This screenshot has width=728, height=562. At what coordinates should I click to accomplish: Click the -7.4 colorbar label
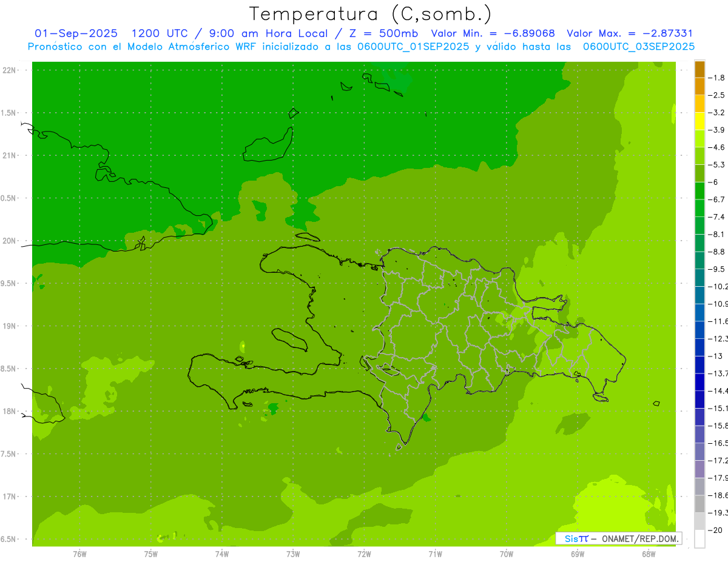point(716,216)
